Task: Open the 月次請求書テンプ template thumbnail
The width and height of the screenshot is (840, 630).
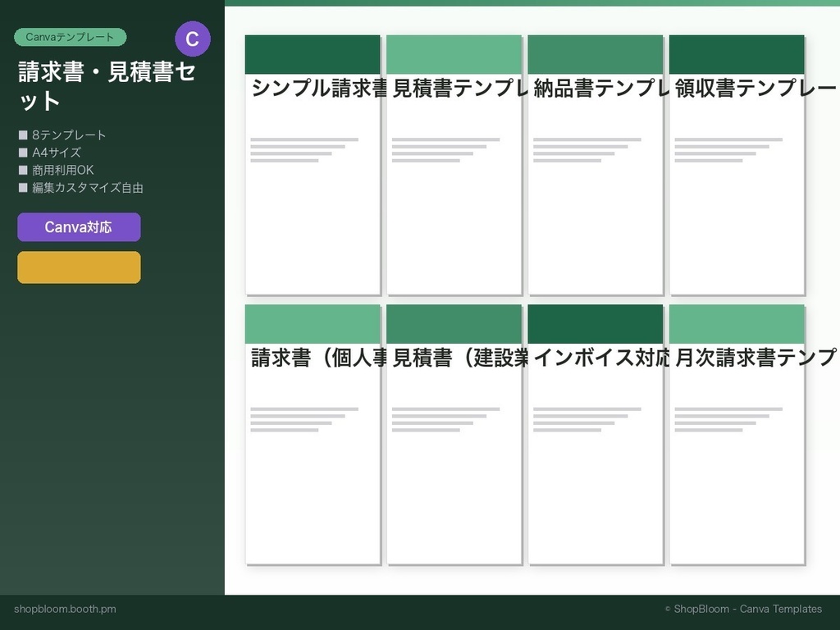Action: tap(737, 435)
